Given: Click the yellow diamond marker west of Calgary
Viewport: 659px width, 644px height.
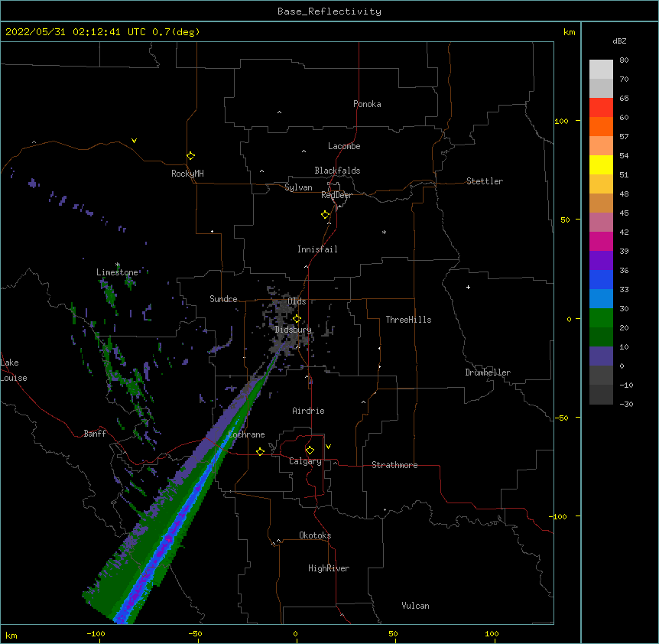Looking at the screenshot, I should 260,451.
